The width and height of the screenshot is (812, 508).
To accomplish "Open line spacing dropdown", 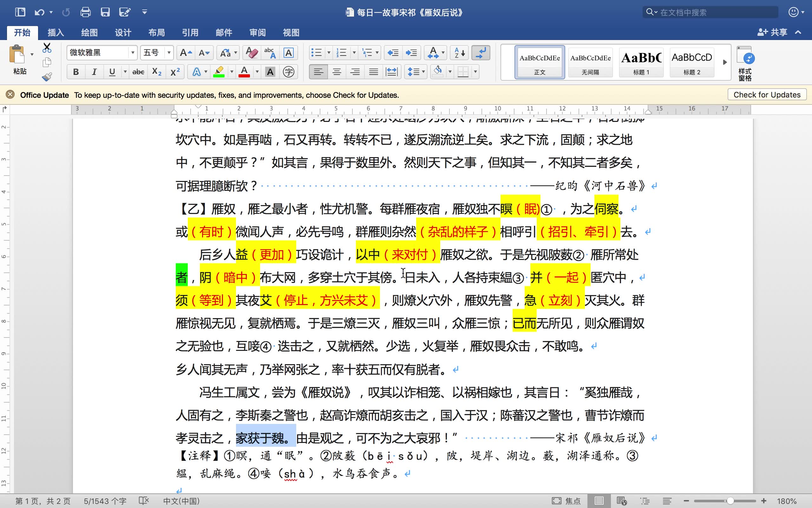I will tap(416, 71).
